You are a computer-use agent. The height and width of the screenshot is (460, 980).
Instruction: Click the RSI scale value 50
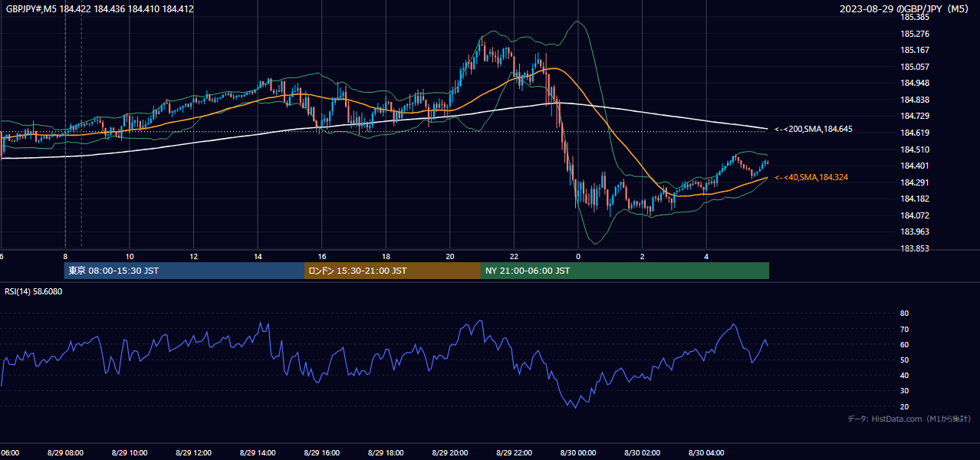[904, 360]
